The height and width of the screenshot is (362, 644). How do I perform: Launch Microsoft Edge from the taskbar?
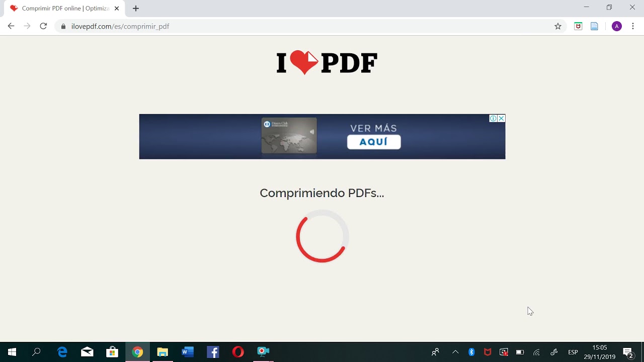tap(62, 352)
